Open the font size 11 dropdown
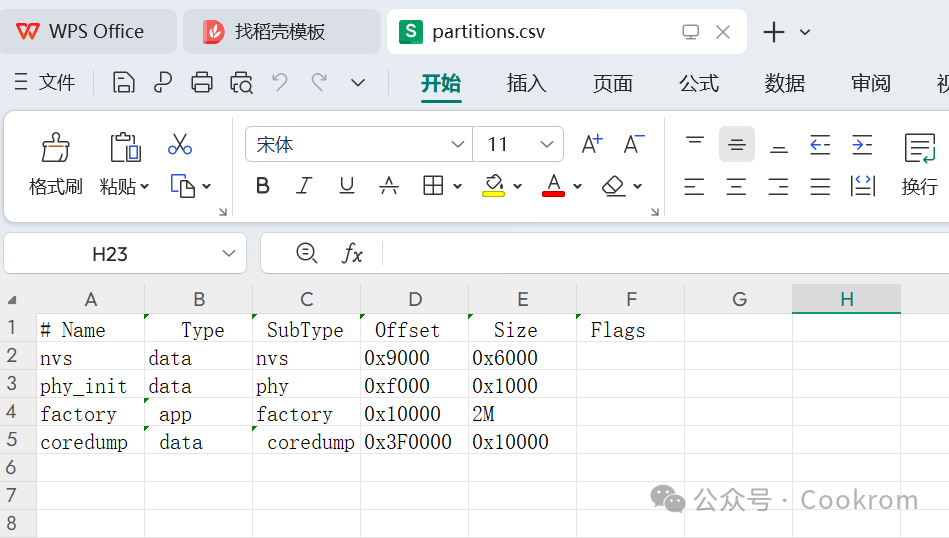The width and height of the screenshot is (949, 538). point(547,145)
